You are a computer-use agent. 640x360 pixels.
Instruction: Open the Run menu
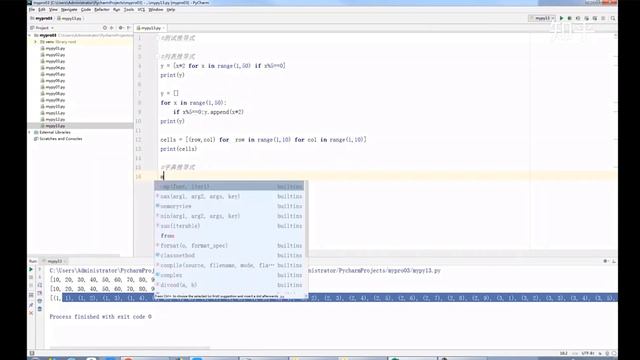(117, 9)
